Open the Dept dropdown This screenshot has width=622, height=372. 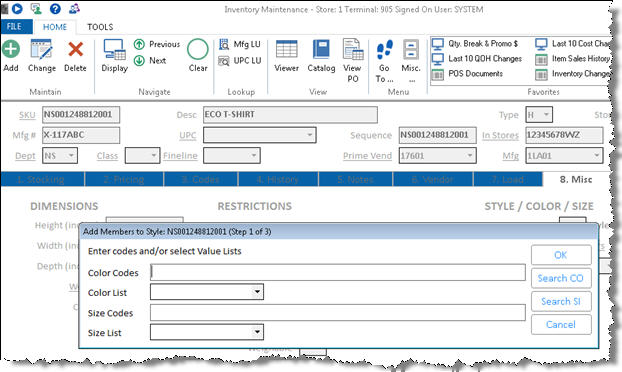coord(71,155)
